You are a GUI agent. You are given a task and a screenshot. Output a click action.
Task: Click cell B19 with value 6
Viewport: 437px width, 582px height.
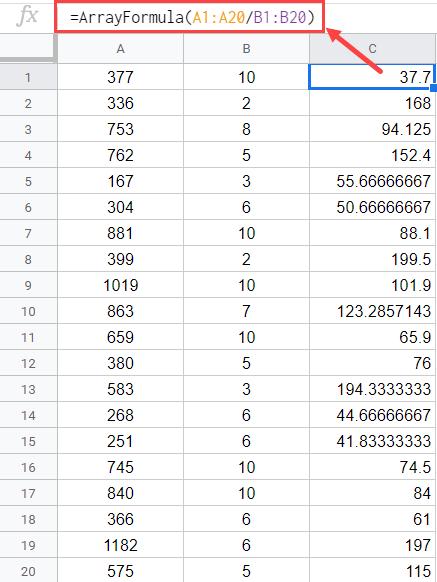click(x=246, y=545)
